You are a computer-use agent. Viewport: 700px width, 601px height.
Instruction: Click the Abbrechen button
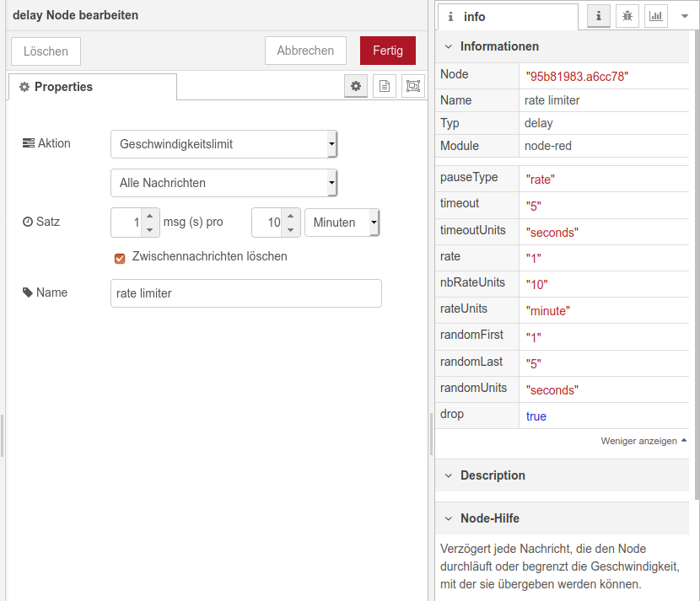305,51
